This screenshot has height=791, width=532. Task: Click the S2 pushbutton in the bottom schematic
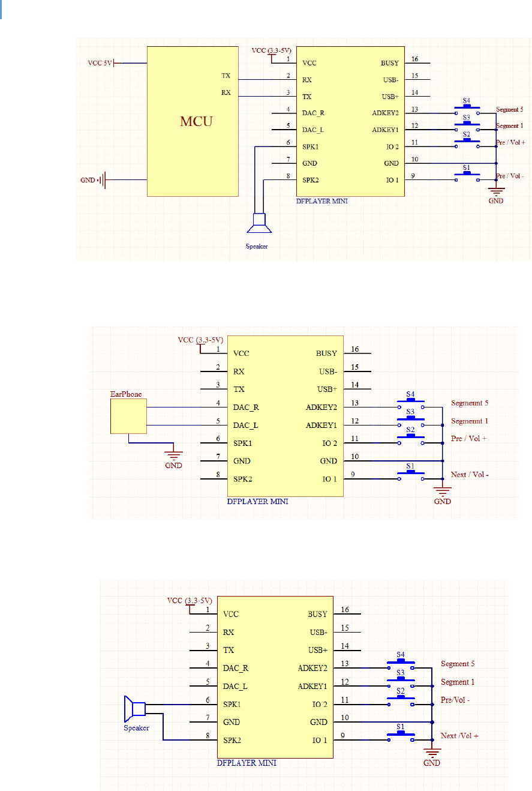pyautogui.click(x=401, y=700)
